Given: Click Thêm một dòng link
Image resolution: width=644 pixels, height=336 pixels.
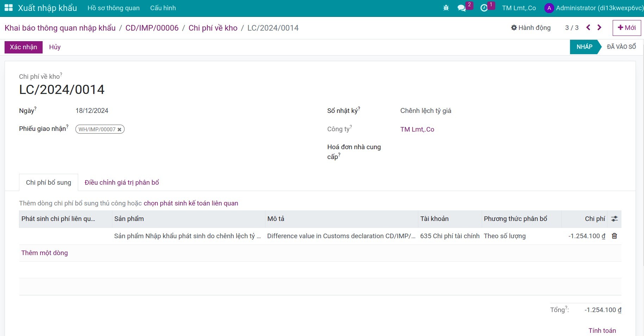Looking at the screenshot, I should (44, 253).
